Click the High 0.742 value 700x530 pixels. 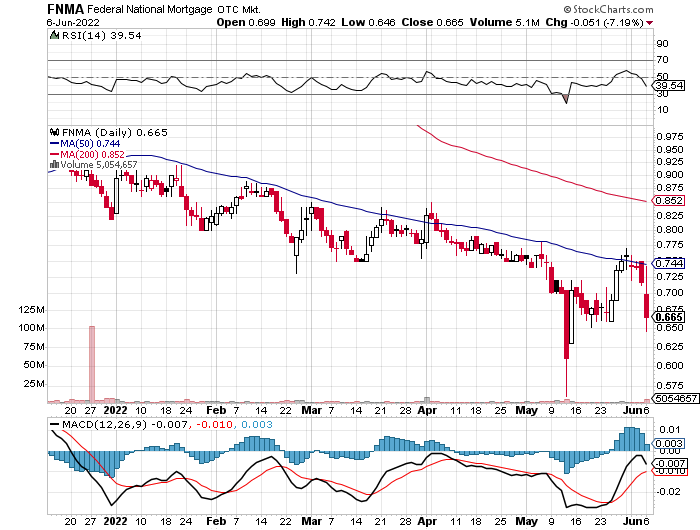(308, 22)
